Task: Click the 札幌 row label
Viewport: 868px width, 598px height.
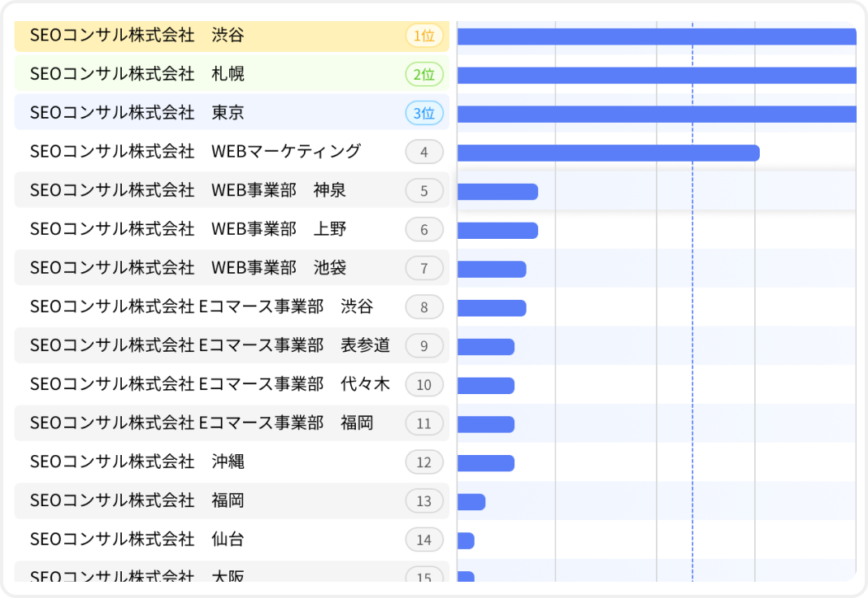Action: (x=163, y=74)
